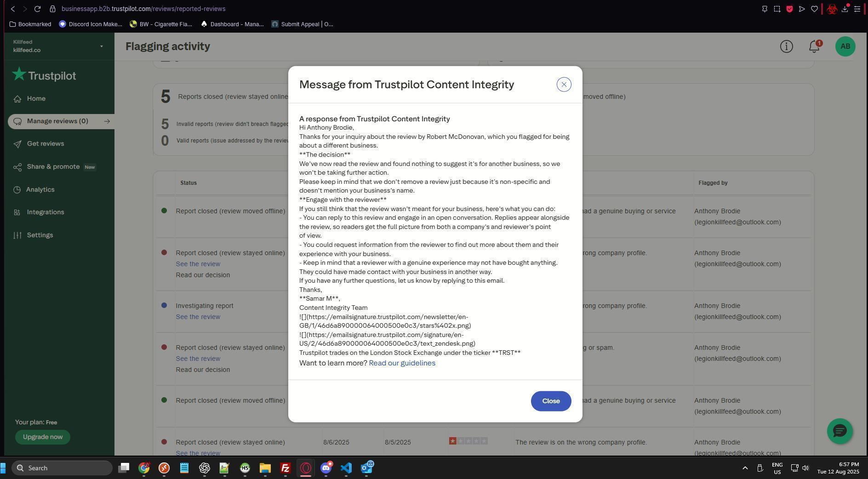Open Visual Studio Code from the taskbar

coord(346,468)
